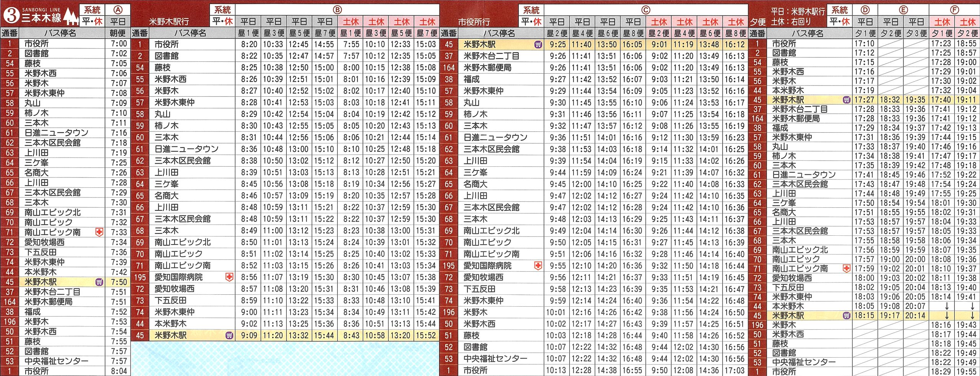
Task: Click train icon in route C 米野木駅 row
Action: (x=538, y=44)
